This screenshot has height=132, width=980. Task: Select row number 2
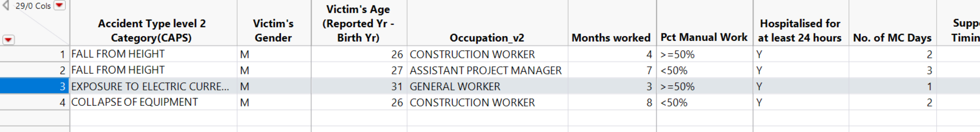click(35, 70)
